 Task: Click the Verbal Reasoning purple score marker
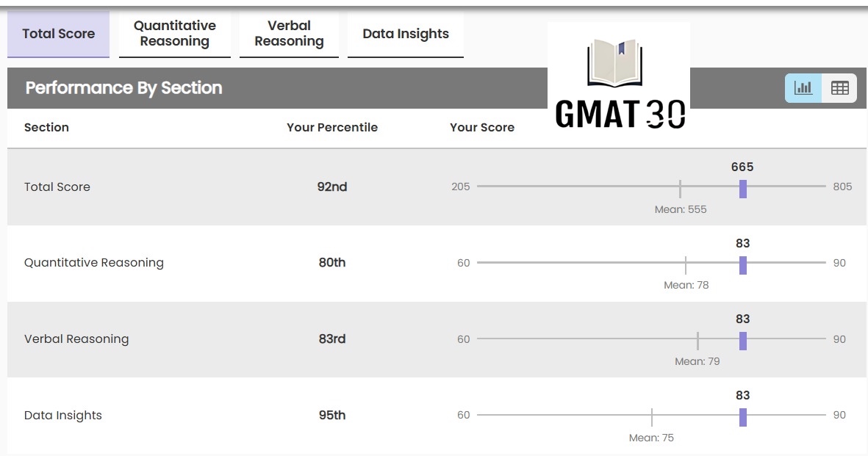(743, 341)
